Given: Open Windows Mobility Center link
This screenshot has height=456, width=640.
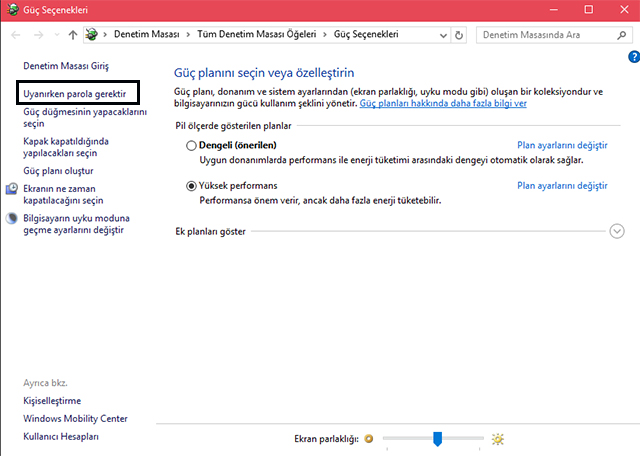Looking at the screenshot, I should [x=75, y=418].
